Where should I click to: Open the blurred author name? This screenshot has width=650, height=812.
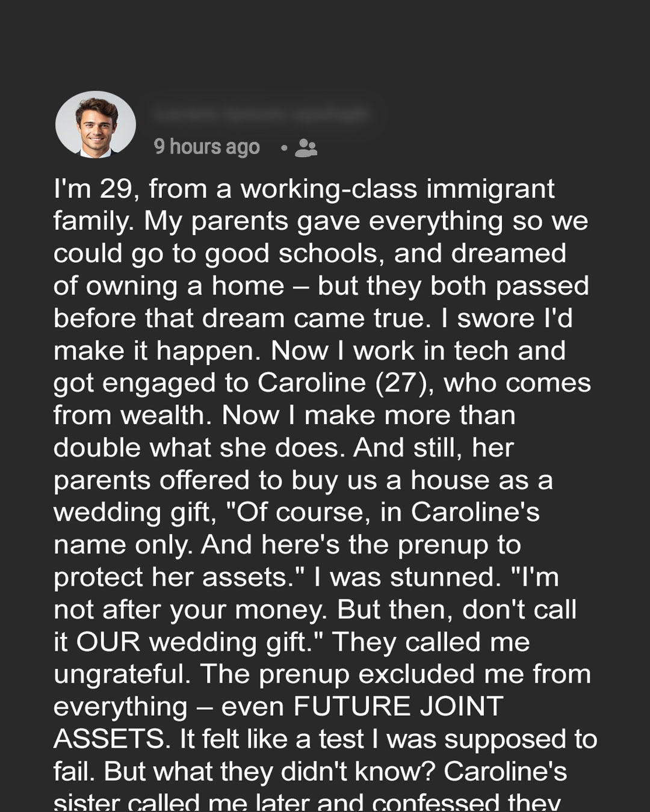[261, 114]
